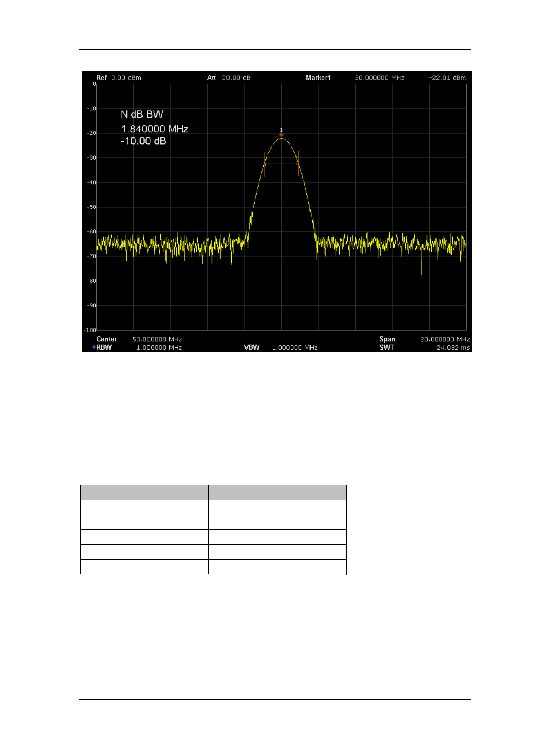Image resolution: width=535 pixels, height=756 pixels.
Task: Click the orange N dB bandwidth arrow line
Action: click(x=281, y=164)
